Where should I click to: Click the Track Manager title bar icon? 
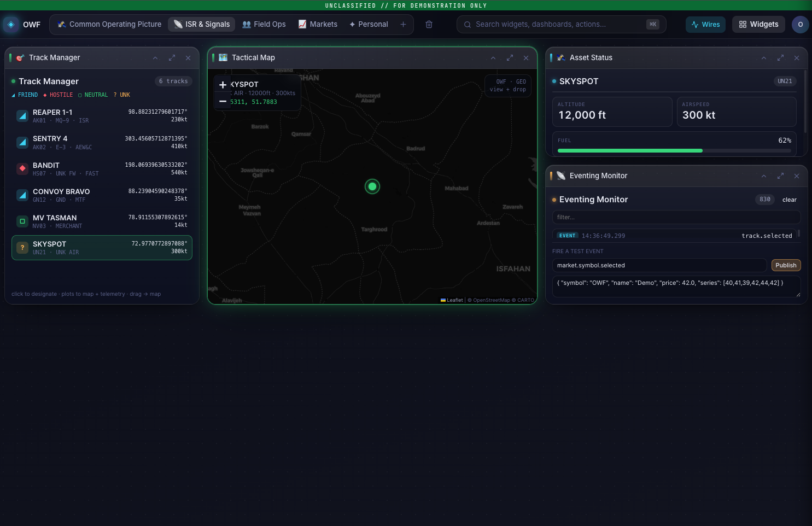pos(20,58)
